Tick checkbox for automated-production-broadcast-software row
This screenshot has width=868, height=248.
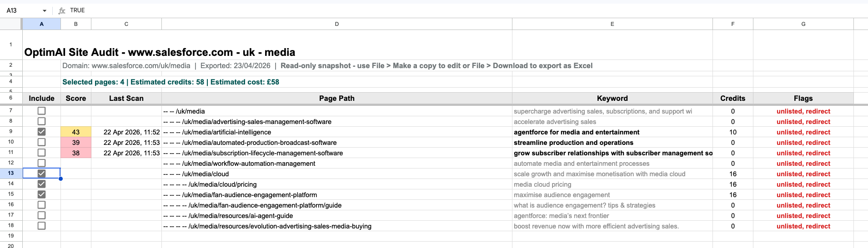point(41,142)
